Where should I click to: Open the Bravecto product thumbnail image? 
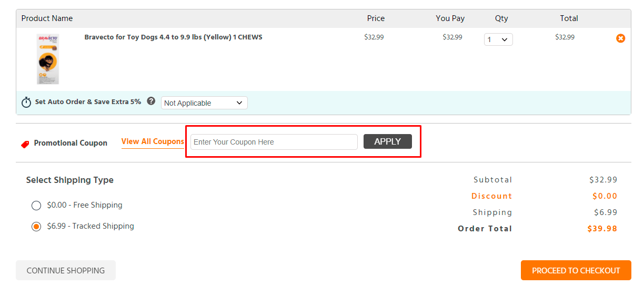tap(48, 59)
